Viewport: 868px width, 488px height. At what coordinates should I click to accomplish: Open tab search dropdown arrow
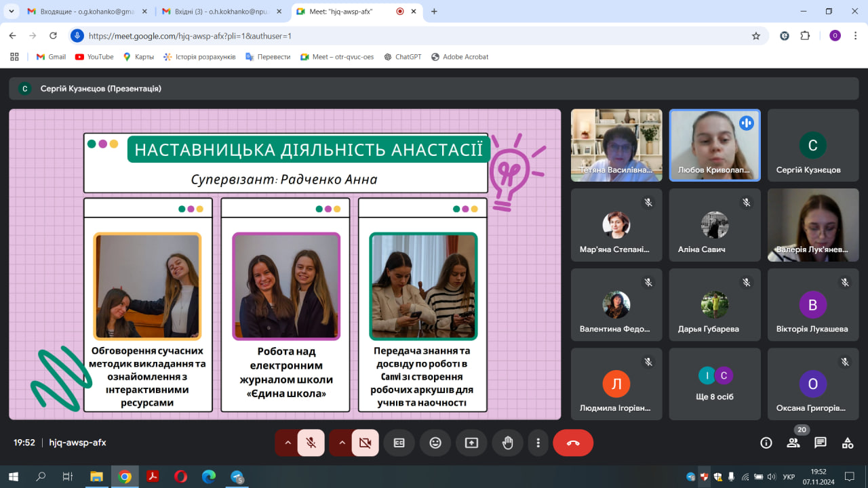11,12
